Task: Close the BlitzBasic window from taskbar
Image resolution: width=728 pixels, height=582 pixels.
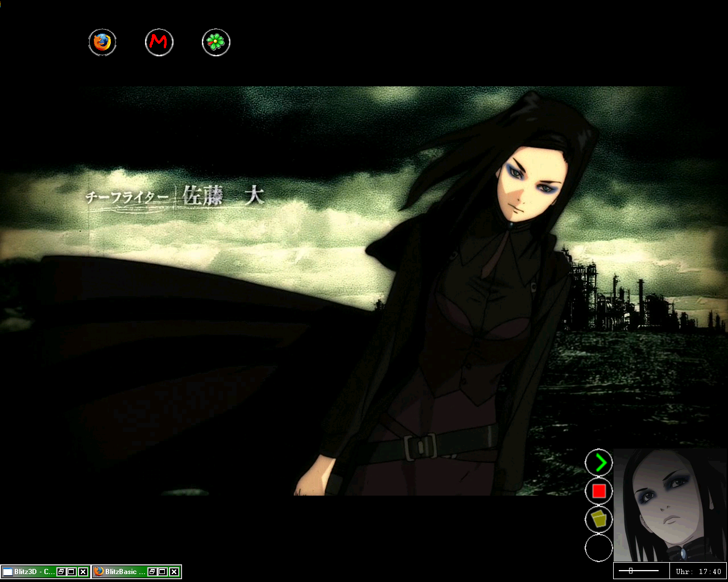Action: (x=174, y=572)
